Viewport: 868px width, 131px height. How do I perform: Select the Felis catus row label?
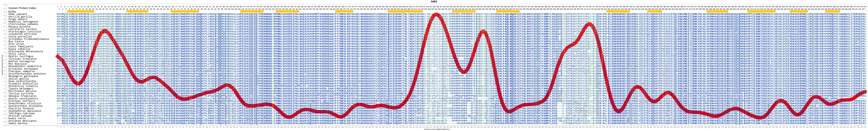pyautogui.click(x=17, y=54)
